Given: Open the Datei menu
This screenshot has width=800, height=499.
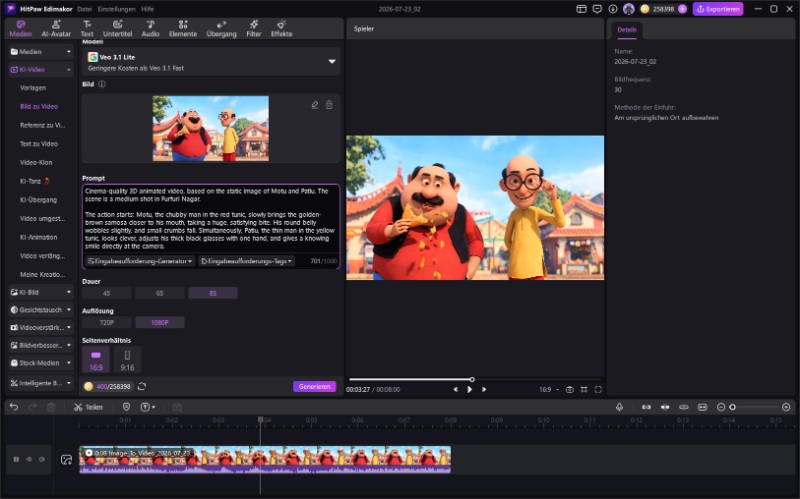Looking at the screenshot, I should coord(85,9).
